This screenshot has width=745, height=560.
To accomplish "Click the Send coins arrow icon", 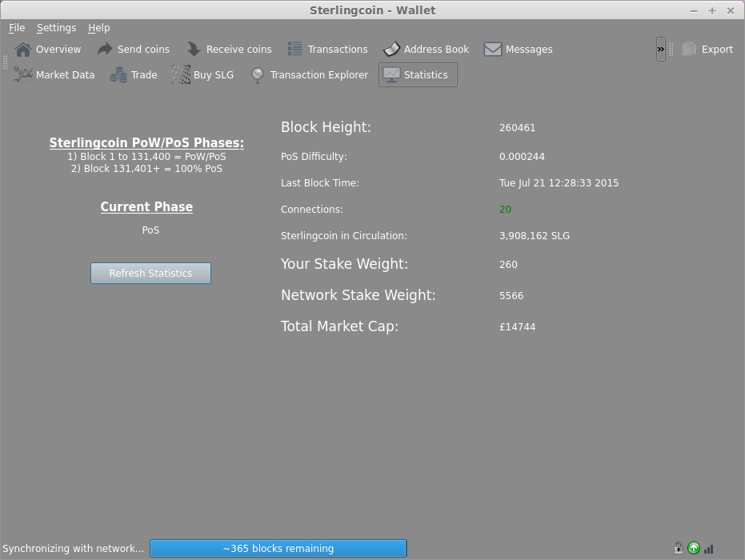I will pyautogui.click(x=105, y=50).
